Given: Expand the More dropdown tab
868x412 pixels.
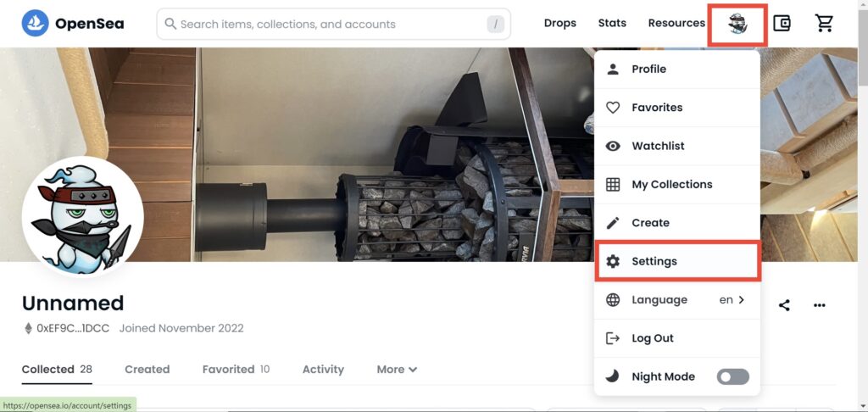Looking at the screenshot, I should coord(397,370).
